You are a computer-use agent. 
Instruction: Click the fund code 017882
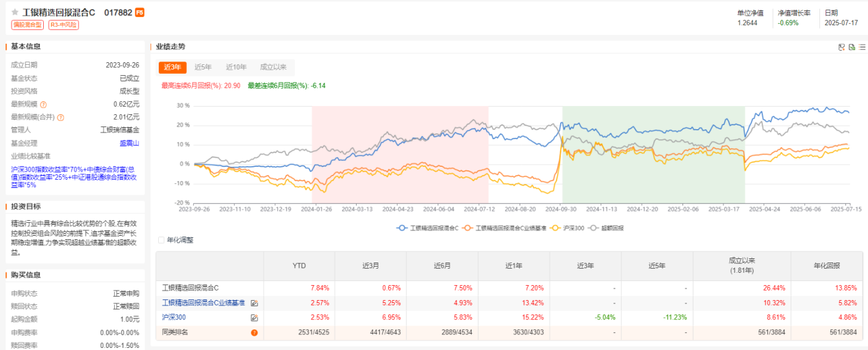(x=118, y=12)
